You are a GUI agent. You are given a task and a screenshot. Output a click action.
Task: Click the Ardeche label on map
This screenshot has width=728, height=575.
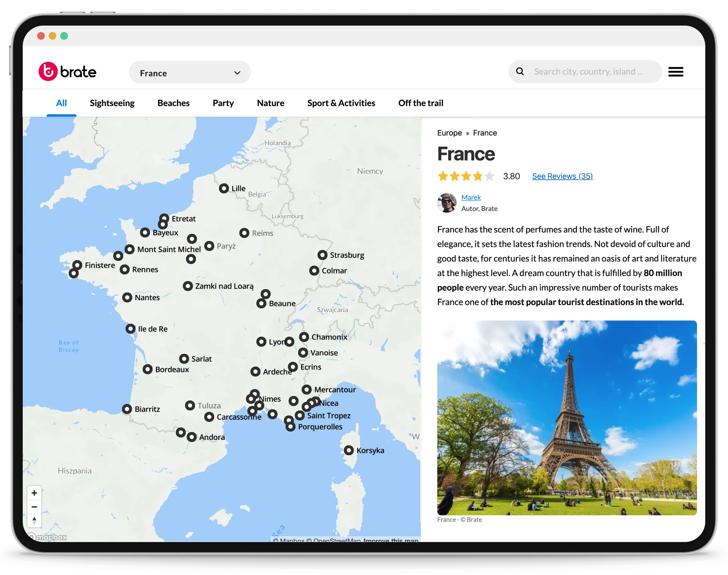(x=277, y=372)
